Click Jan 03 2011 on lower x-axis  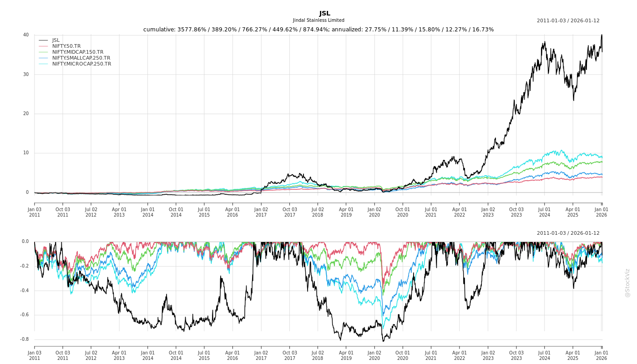point(35,355)
